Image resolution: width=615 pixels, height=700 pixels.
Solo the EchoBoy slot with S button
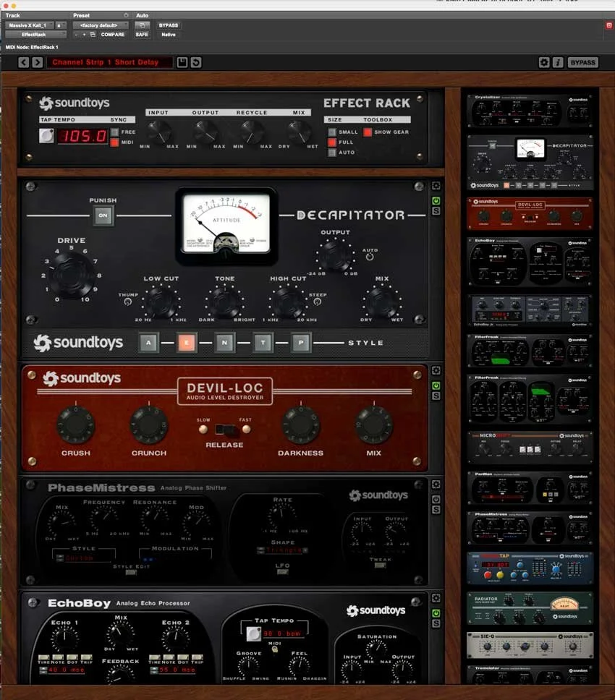(x=436, y=623)
